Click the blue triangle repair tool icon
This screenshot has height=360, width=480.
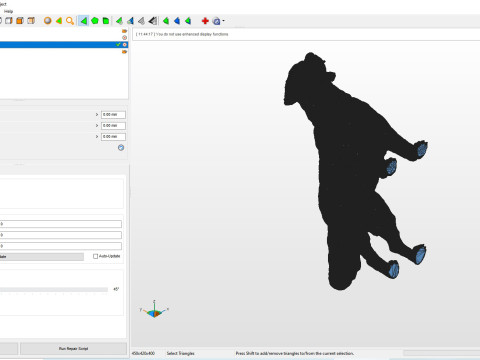[x=177, y=21]
